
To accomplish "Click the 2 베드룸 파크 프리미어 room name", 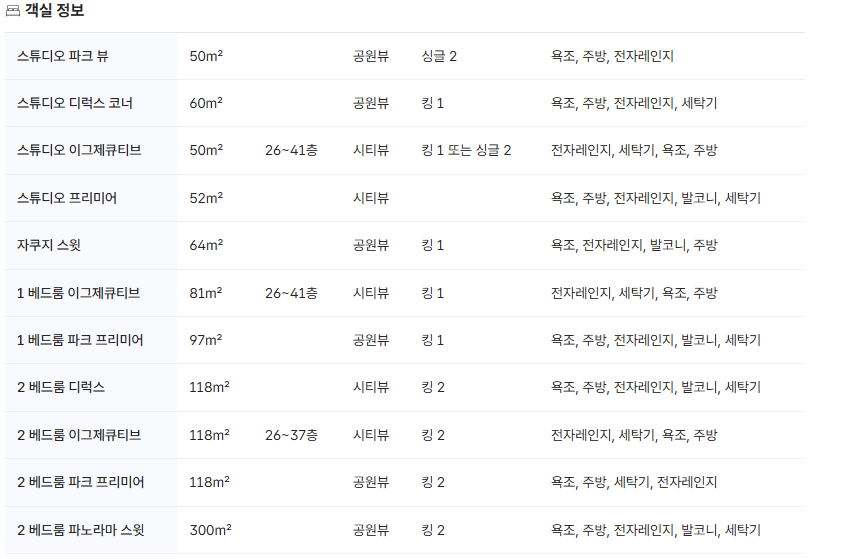I will click(81, 482).
